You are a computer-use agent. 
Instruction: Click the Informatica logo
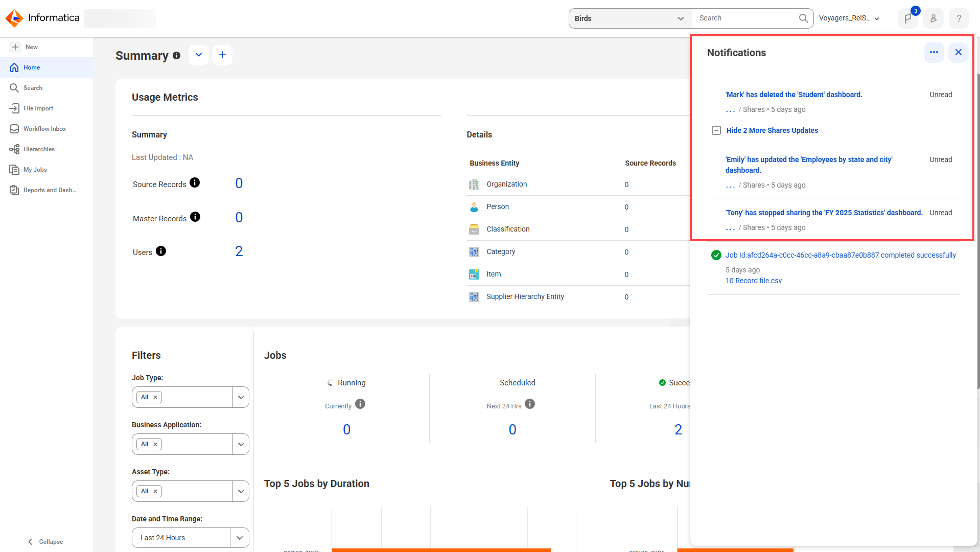[43, 18]
